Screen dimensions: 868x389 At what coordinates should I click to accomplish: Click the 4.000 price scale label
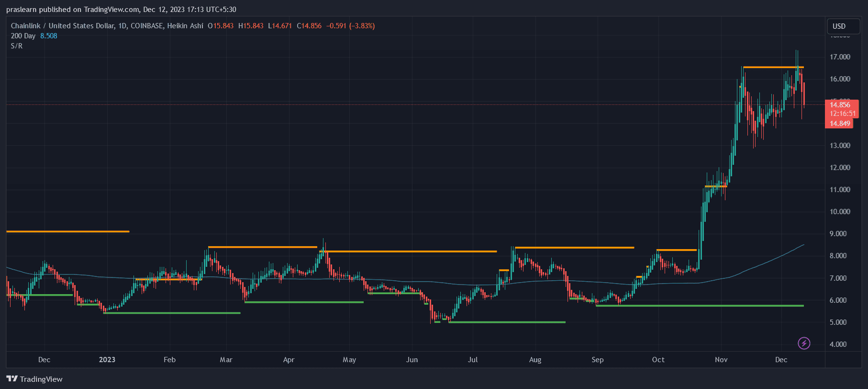[x=839, y=344]
